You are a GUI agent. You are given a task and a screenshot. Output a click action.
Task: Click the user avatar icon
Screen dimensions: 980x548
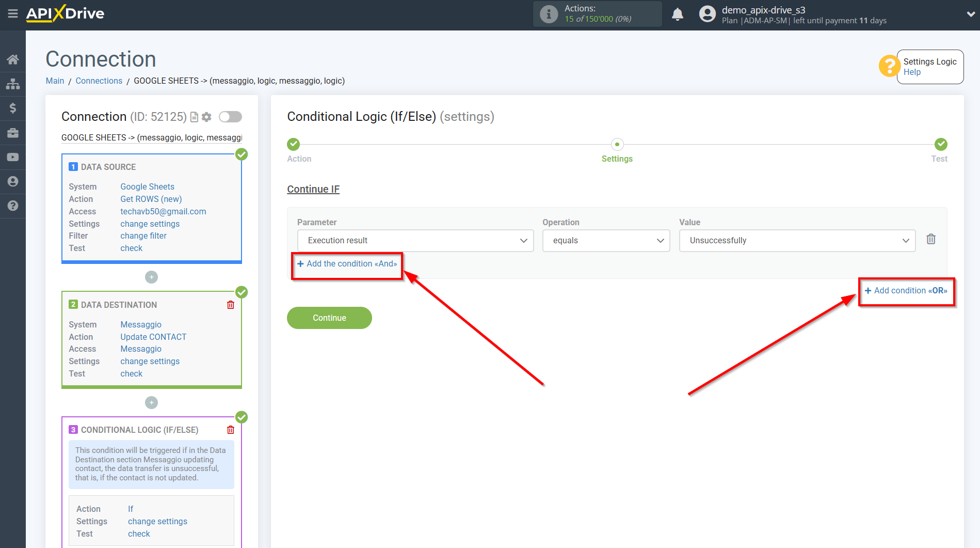[708, 14]
